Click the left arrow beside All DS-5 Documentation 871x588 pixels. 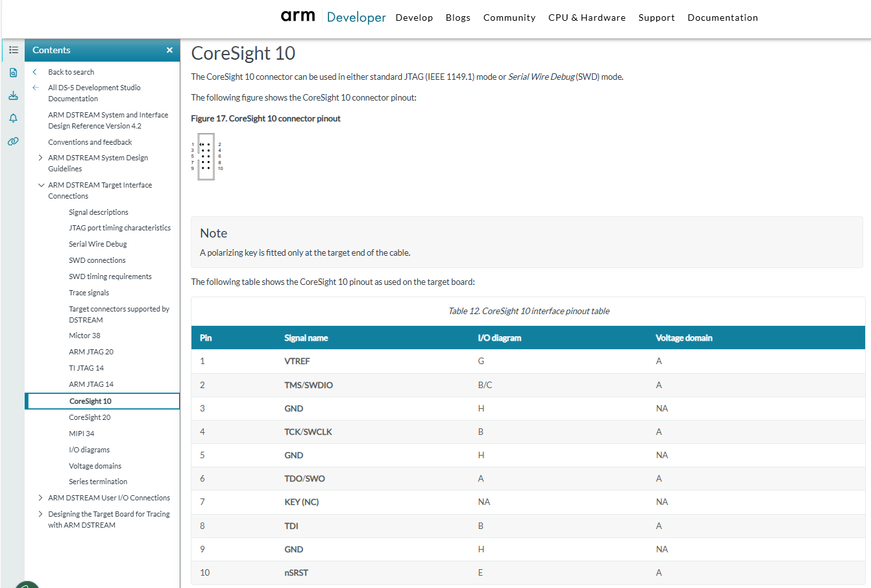(x=36, y=88)
